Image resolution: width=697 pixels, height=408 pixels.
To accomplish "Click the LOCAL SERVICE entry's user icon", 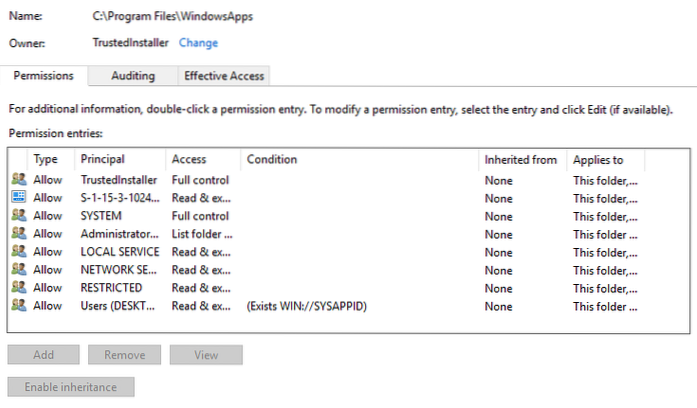I will pos(18,252).
